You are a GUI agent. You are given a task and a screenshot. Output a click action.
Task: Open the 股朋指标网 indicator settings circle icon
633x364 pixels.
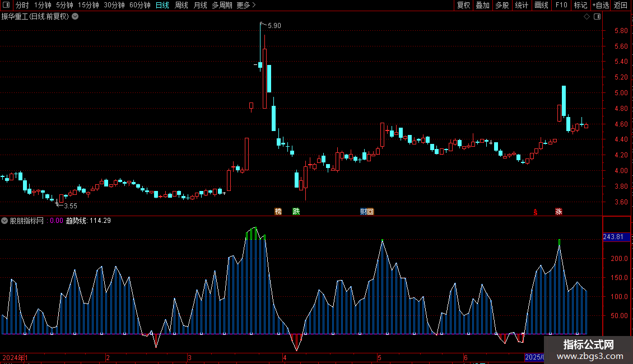pyautogui.click(x=4, y=221)
